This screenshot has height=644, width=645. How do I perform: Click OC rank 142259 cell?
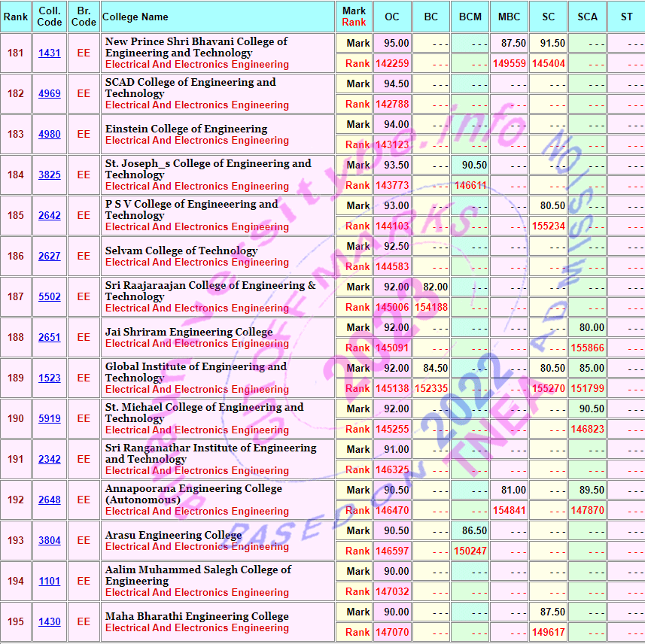point(392,64)
